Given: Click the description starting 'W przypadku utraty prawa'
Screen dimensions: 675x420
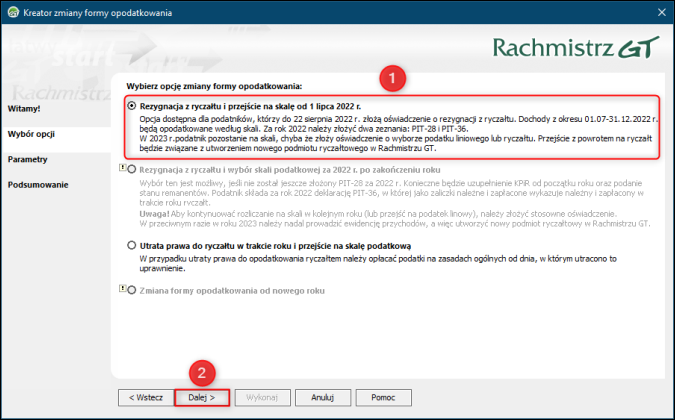Looking at the screenshot, I should pos(378,263).
